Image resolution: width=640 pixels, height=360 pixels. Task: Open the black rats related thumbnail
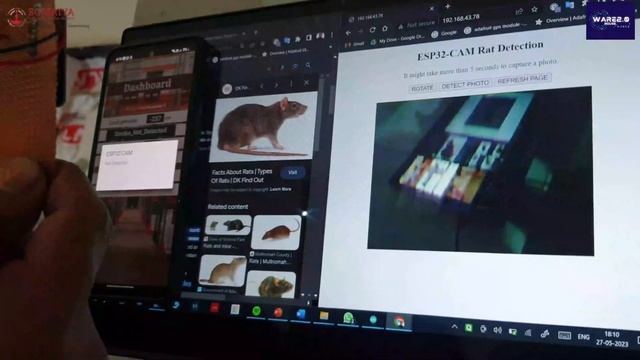point(229,224)
